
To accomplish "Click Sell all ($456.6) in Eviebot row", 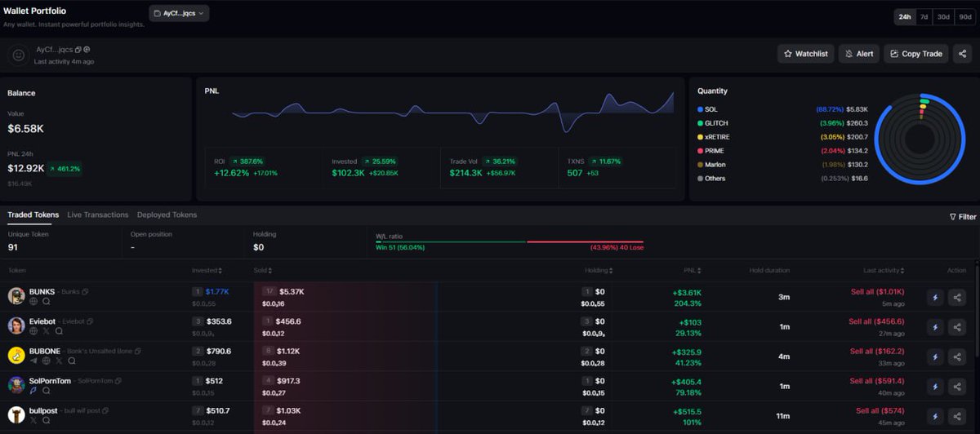I will (x=876, y=321).
